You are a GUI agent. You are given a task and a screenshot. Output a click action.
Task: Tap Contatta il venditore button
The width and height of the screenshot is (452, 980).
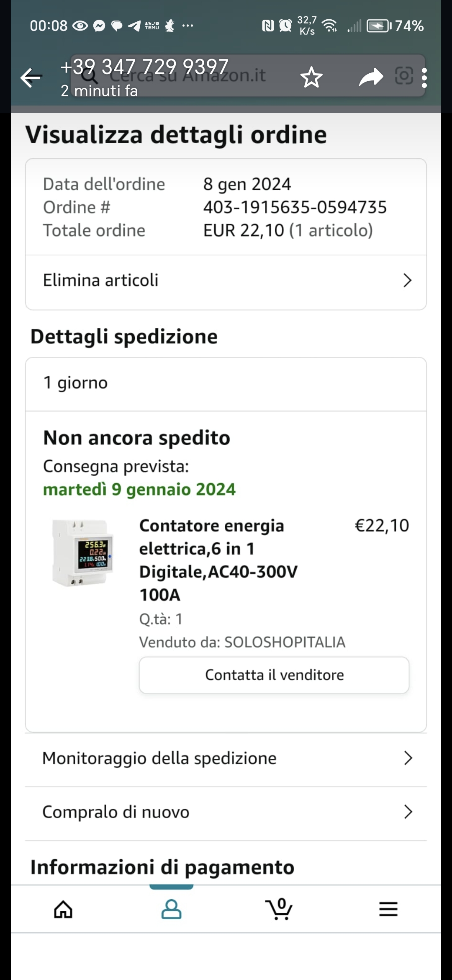click(x=274, y=675)
